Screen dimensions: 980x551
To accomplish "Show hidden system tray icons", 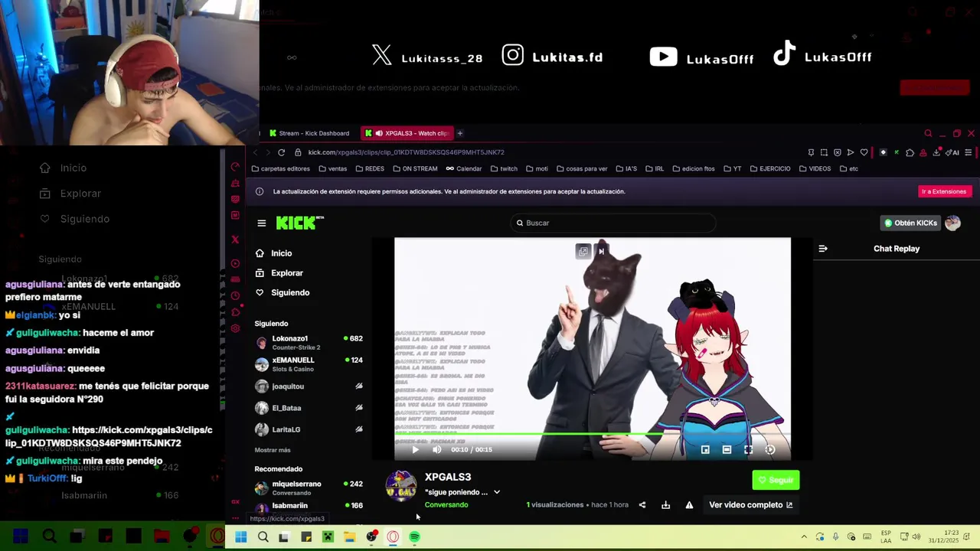I will [804, 537].
